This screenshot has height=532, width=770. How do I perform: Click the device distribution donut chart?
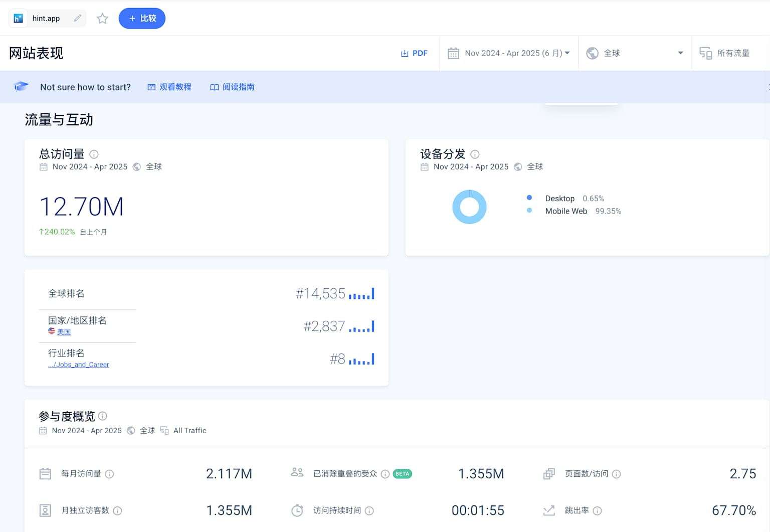(469, 207)
